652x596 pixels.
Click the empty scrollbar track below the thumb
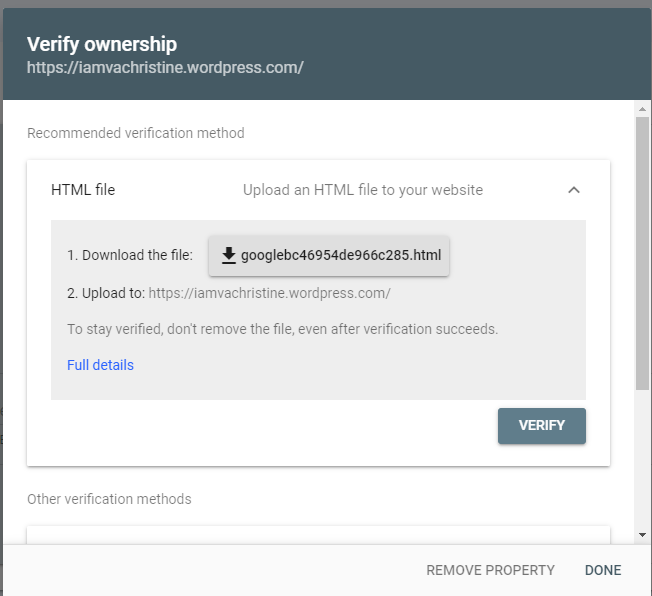[x=643, y=460]
